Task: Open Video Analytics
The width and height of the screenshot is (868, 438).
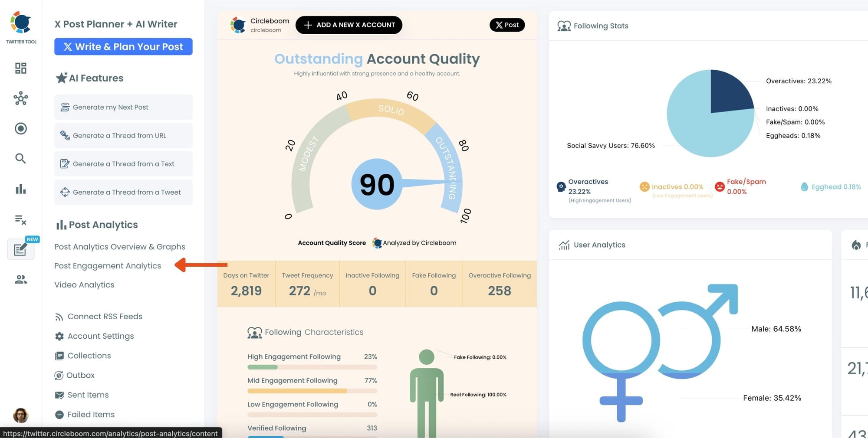Action: (84, 284)
